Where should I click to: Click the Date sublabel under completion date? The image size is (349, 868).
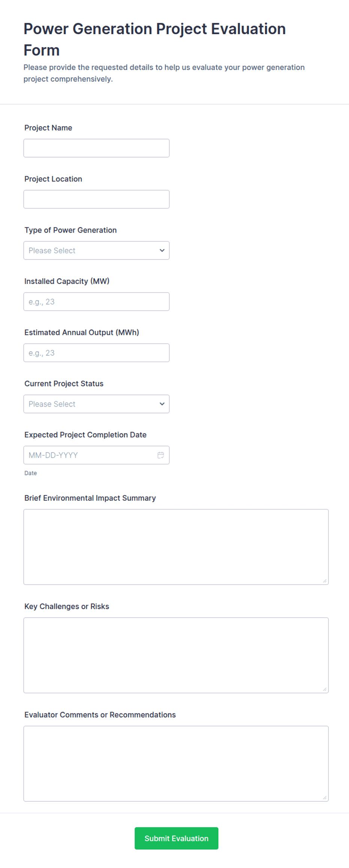click(x=31, y=473)
